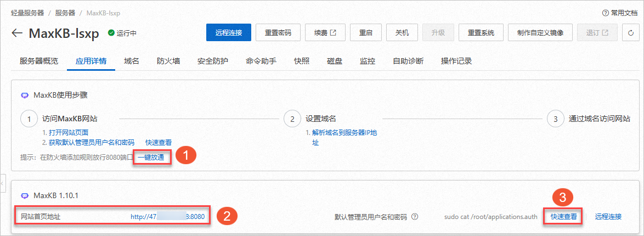Click 关机 to shut down server
The image size is (644, 236).
[x=402, y=32]
